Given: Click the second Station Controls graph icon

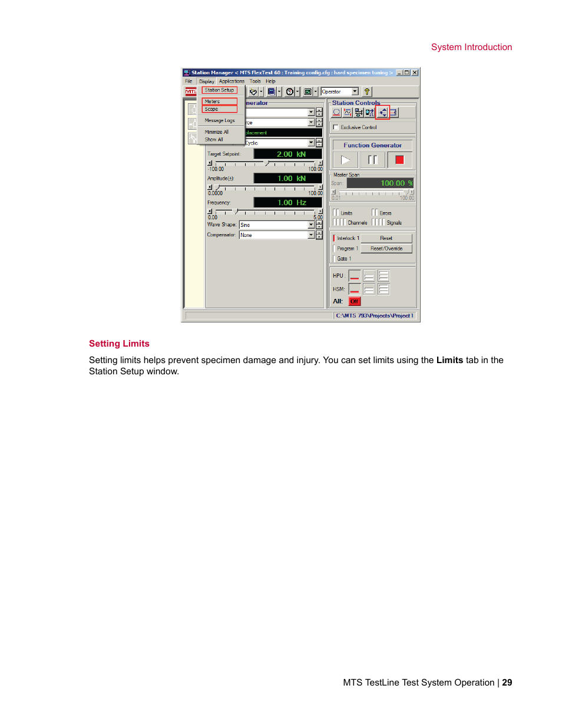Looking at the screenshot, I should (x=348, y=112).
